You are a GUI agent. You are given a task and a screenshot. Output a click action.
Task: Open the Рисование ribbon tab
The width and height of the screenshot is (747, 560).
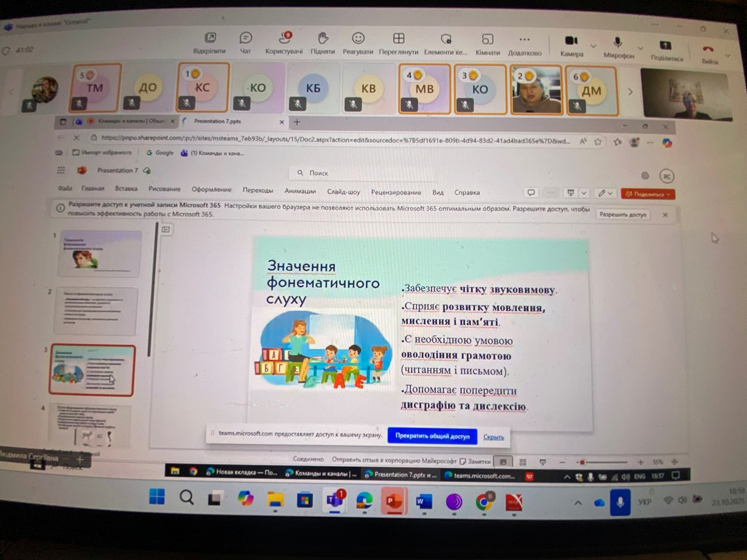point(164,189)
